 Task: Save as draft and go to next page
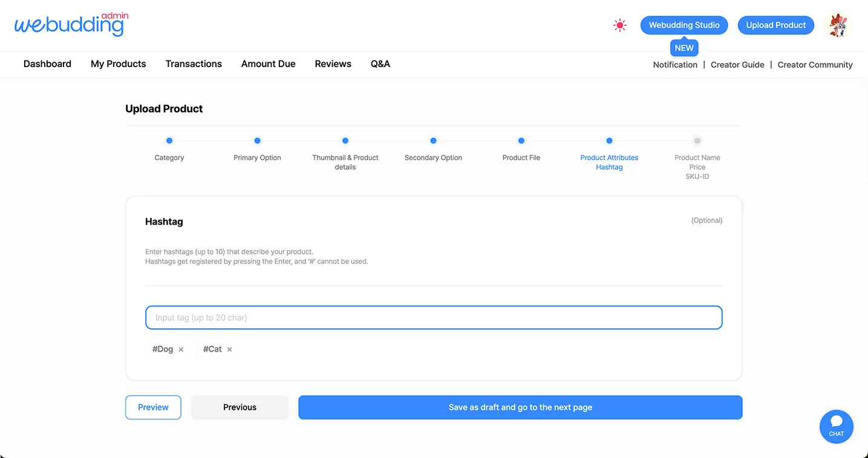pos(520,407)
